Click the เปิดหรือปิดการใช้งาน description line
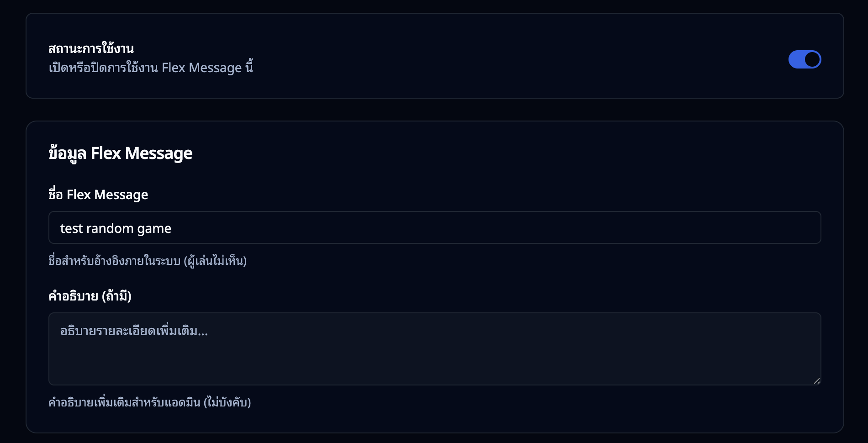 (152, 68)
